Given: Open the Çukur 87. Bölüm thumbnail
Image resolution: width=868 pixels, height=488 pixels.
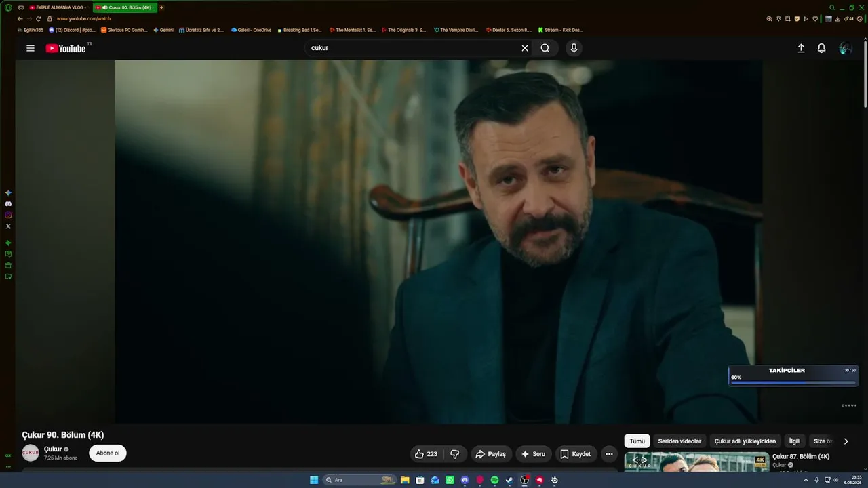Looking at the screenshot, I should (x=696, y=461).
